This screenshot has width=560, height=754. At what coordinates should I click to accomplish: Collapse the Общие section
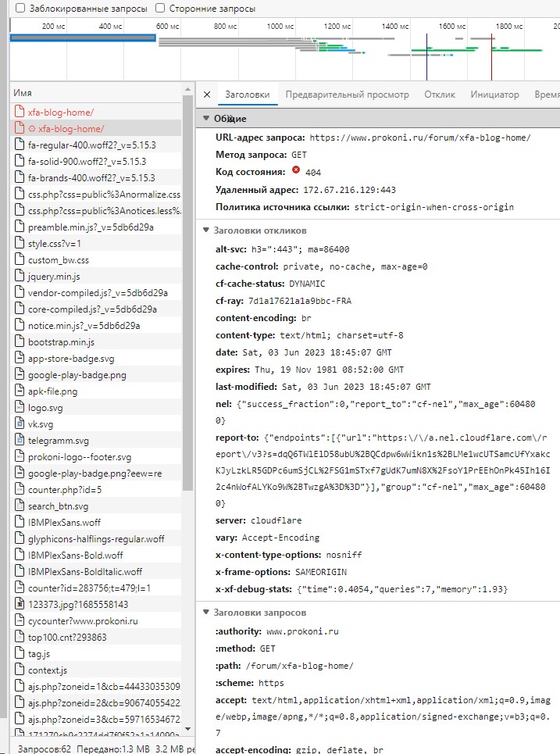206,119
